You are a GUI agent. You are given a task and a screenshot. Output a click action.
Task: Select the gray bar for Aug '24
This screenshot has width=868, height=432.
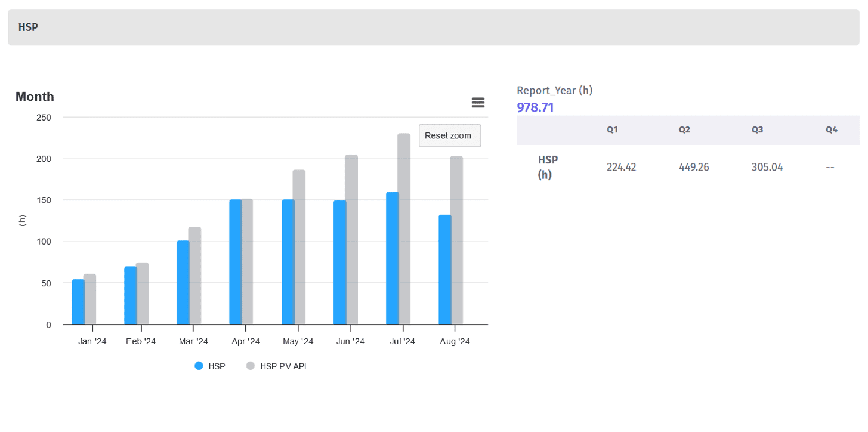point(456,240)
